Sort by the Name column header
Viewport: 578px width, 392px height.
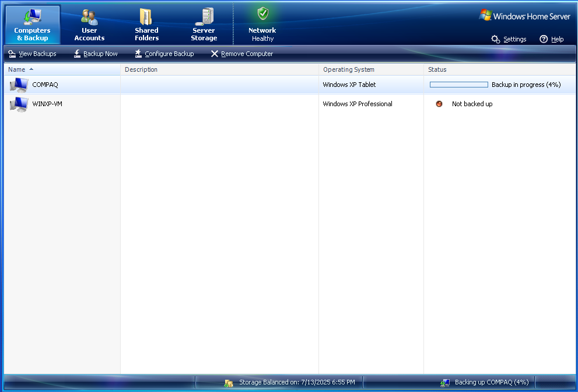tap(62, 69)
